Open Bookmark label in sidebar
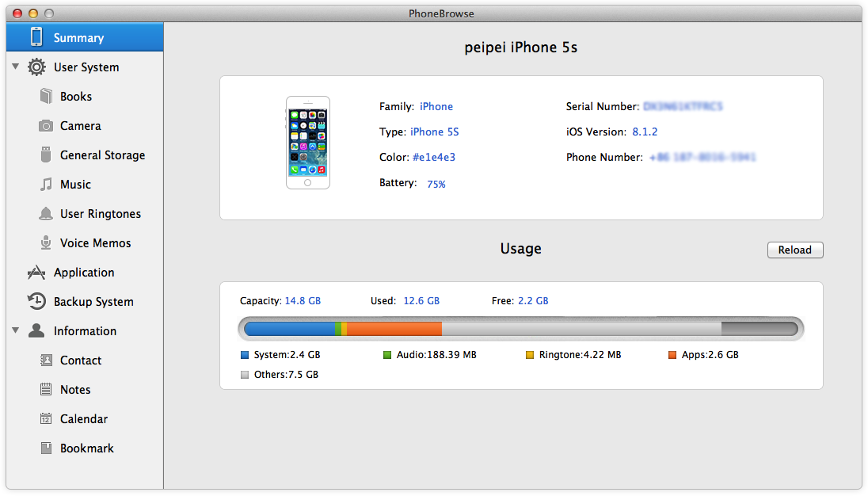The height and width of the screenshot is (496, 868). pyautogui.click(x=87, y=448)
